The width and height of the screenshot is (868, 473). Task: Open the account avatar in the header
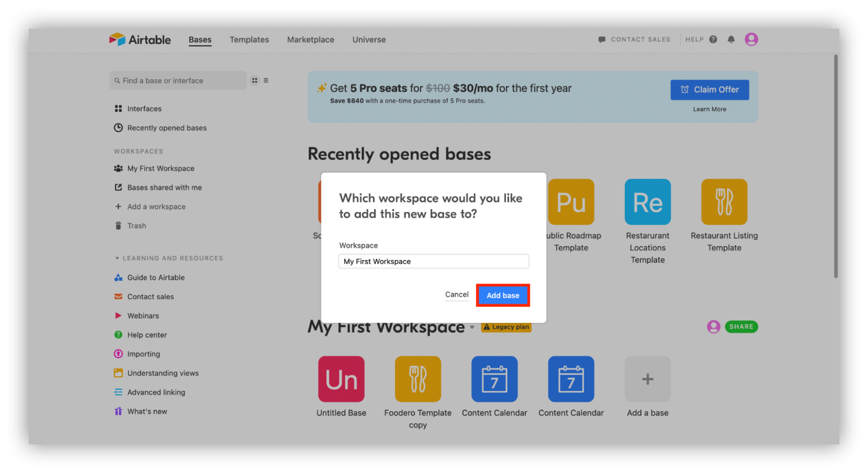751,39
